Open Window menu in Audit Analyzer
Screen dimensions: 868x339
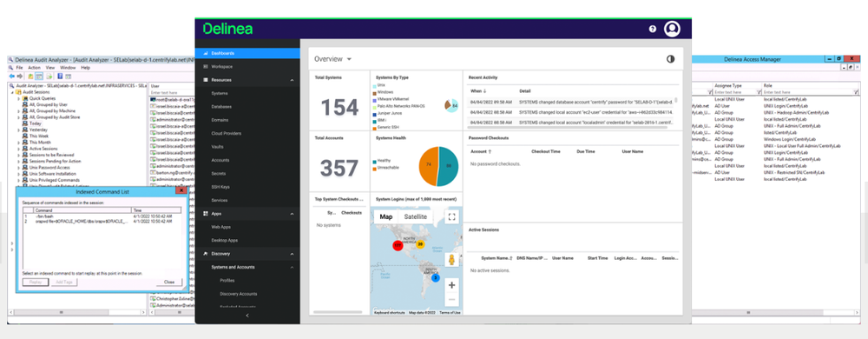[x=68, y=68]
